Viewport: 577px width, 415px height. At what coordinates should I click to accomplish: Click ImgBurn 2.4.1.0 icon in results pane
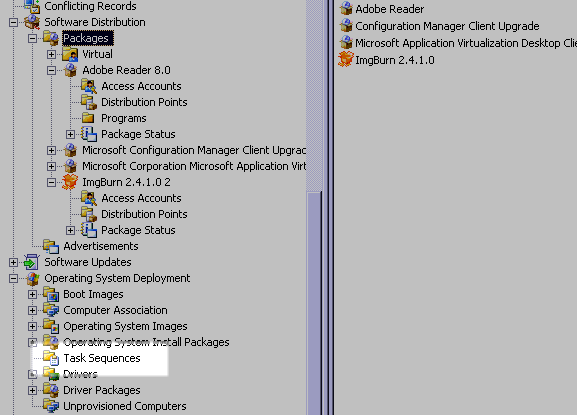[x=346, y=60]
